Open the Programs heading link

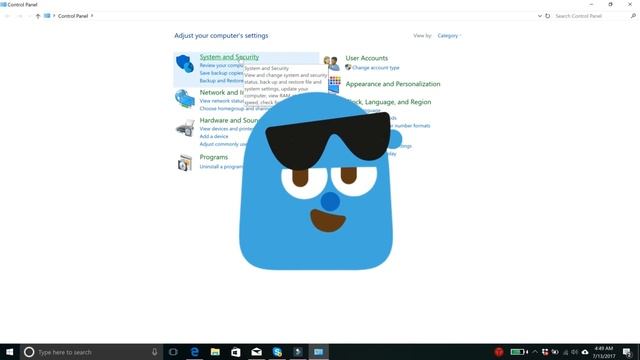pyautogui.click(x=213, y=157)
